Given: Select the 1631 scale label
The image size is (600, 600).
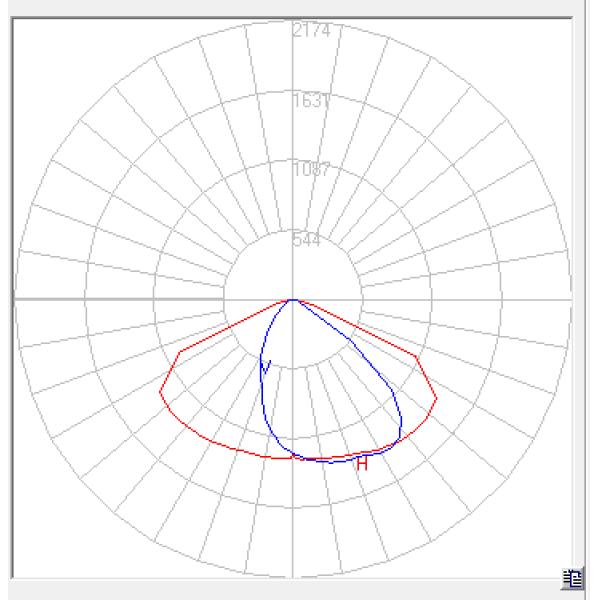Looking at the screenshot, I should pyautogui.click(x=311, y=101).
